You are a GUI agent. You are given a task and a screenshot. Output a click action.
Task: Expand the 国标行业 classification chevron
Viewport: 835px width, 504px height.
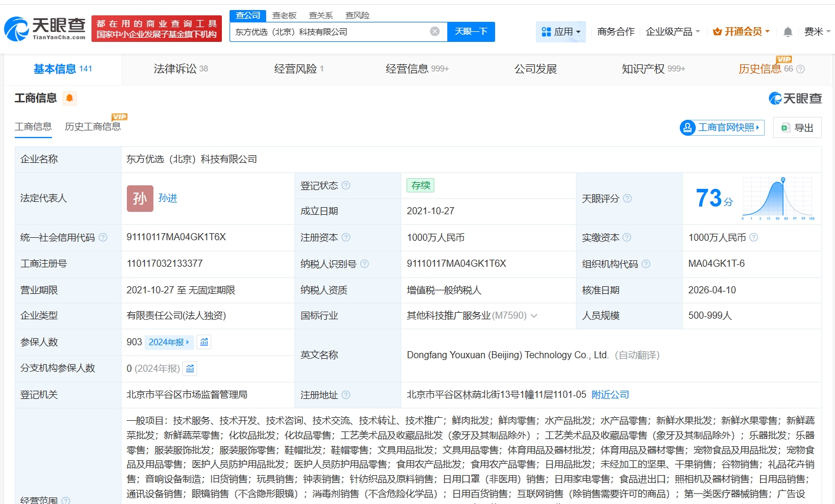[x=534, y=315]
